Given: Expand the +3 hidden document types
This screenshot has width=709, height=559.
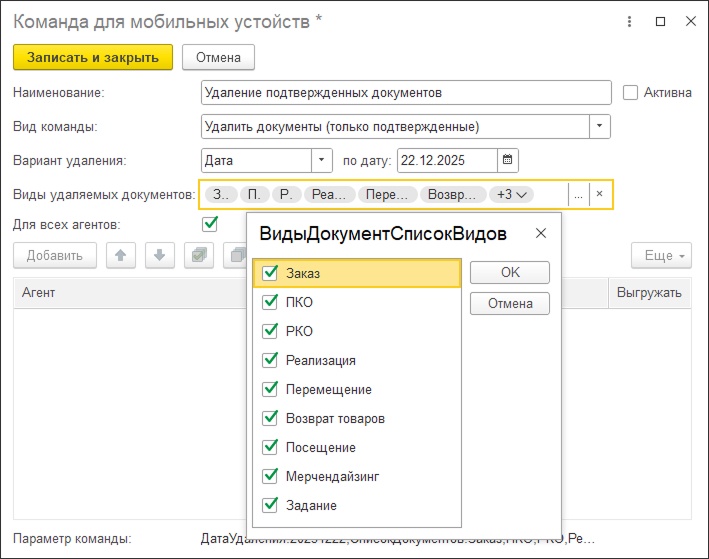Looking at the screenshot, I should [x=511, y=194].
